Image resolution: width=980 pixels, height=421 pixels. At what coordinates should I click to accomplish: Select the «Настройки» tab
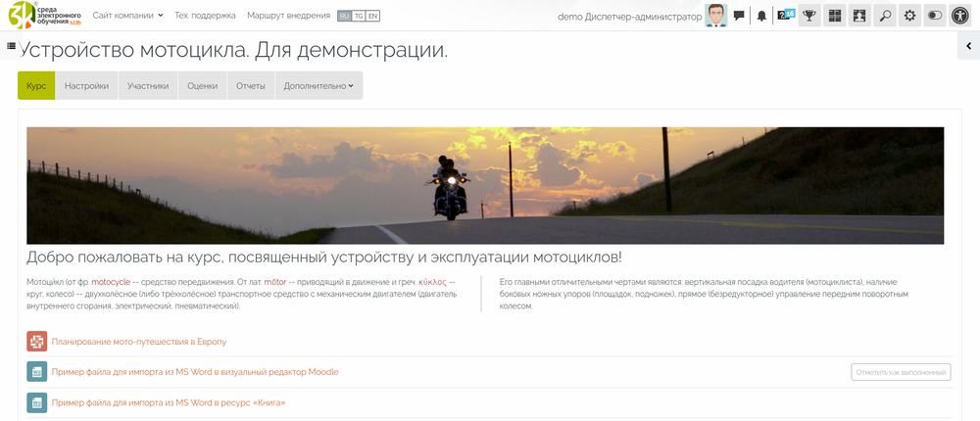(x=87, y=85)
